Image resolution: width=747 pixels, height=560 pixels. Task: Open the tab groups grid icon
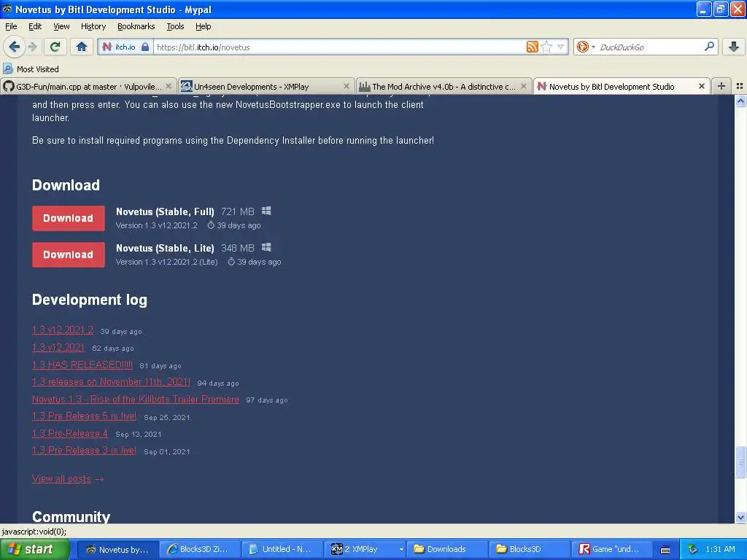(740, 86)
